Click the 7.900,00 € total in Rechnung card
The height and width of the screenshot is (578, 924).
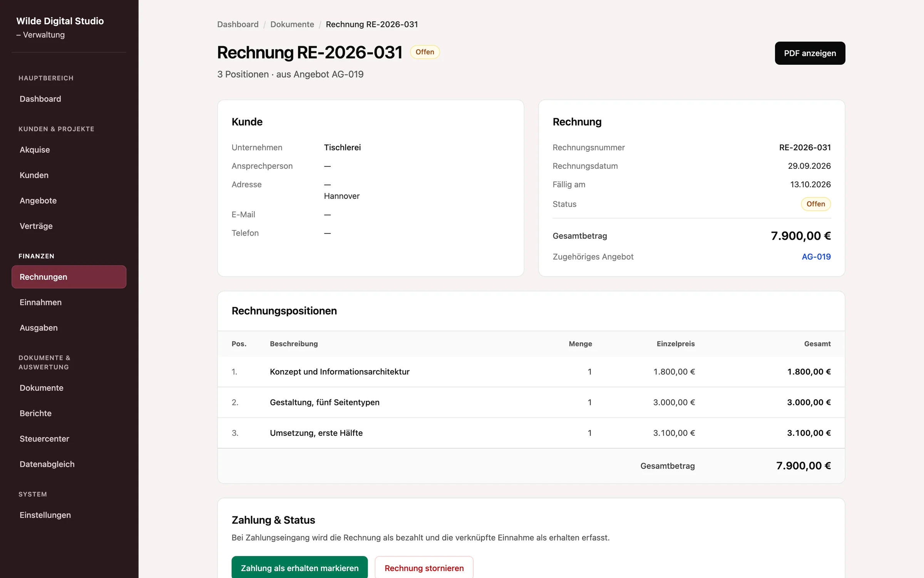point(801,236)
